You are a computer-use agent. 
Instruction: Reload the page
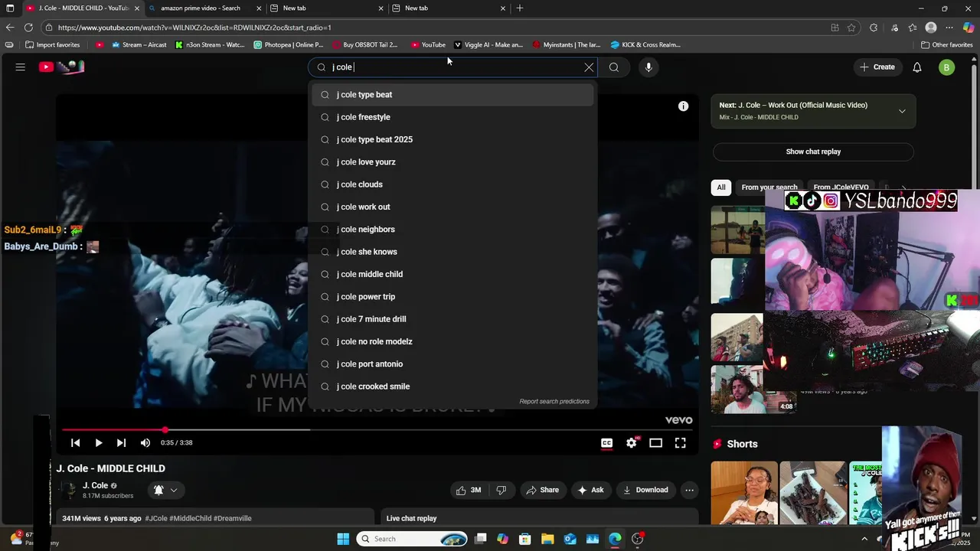coord(28,28)
